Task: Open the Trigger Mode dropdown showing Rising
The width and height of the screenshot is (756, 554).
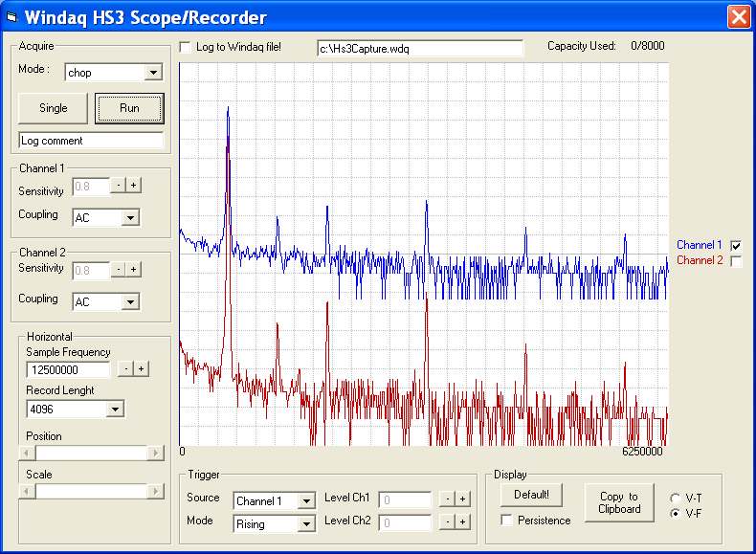Action: tap(306, 524)
